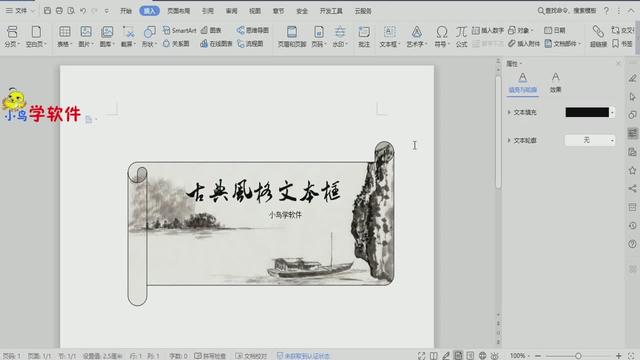Open the 表格 table insert dropdown

click(x=64, y=36)
